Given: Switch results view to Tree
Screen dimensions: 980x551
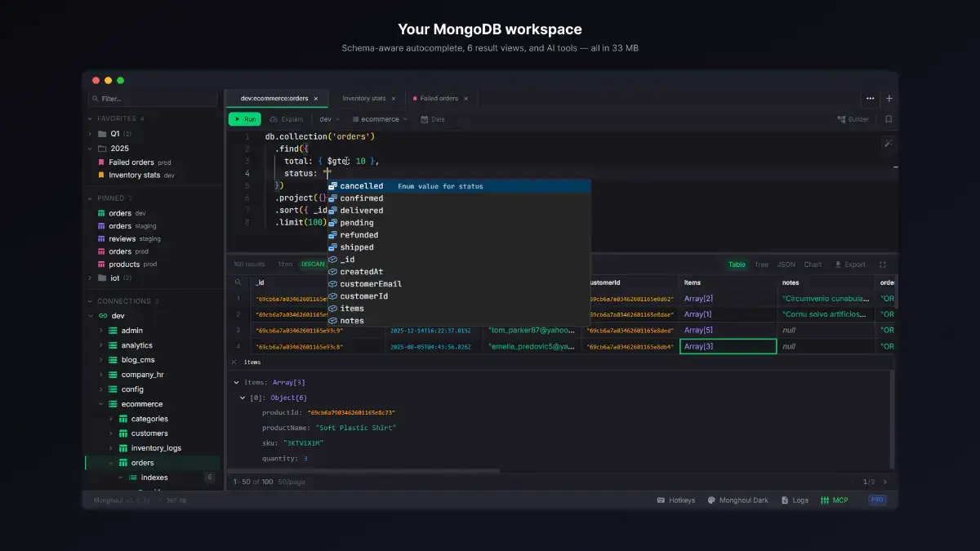Looking at the screenshot, I should coord(761,264).
